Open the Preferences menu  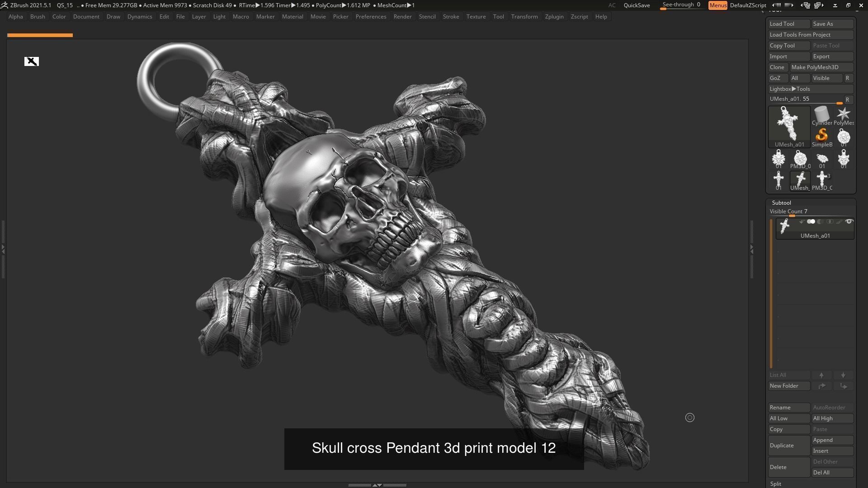(371, 17)
